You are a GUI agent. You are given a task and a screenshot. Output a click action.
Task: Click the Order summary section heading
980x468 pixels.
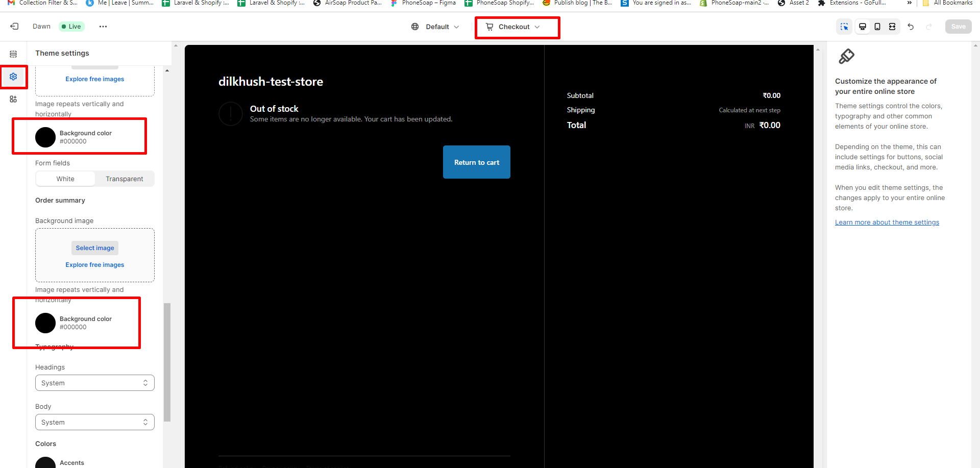(x=60, y=201)
